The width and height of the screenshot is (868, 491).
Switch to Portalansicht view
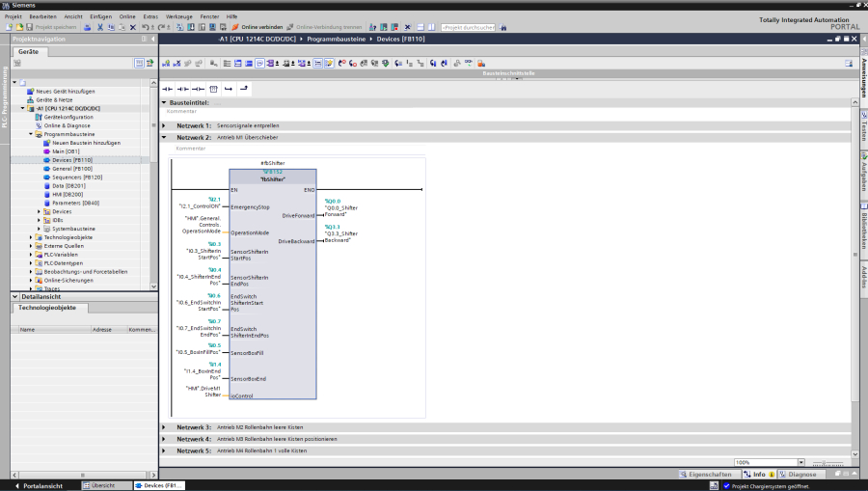coord(39,485)
